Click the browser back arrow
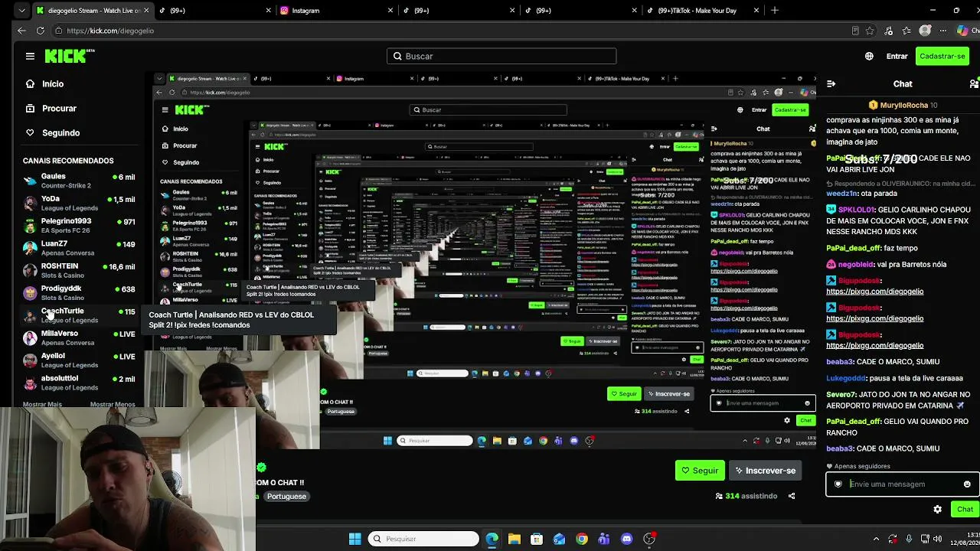980x551 pixels. pyautogui.click(x=21, y=31)
